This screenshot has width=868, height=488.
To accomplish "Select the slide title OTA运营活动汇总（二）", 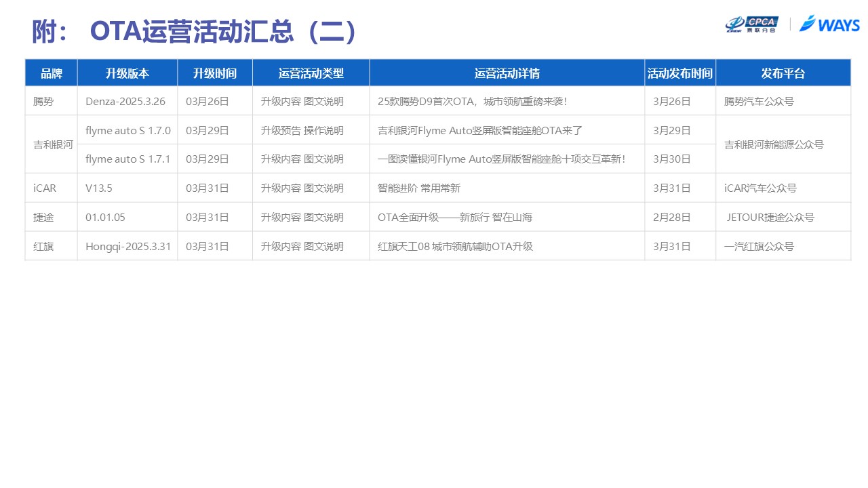I will tap(224, 32).
